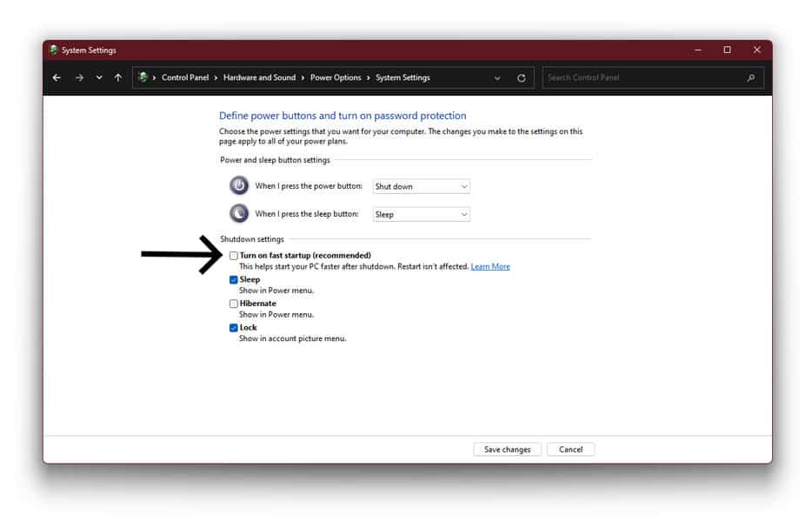Viewport: 812px width, 522px height.
Task: Refresh the page with the refresh icon
Action: pyautogui.click(x=522, y=77)
